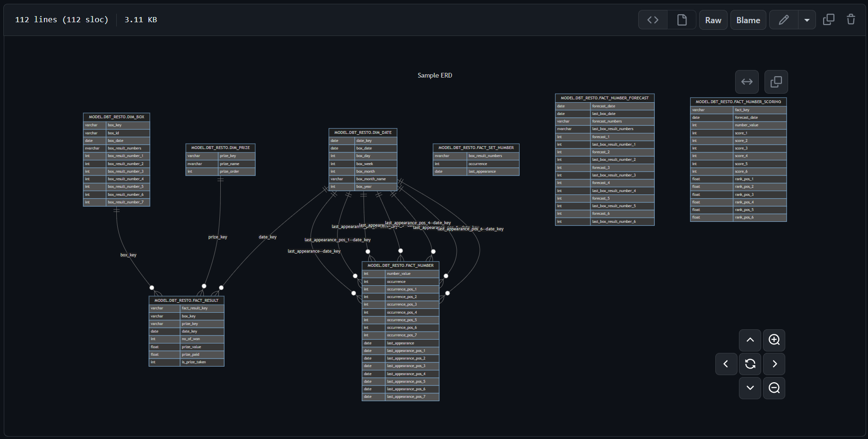This screenshot has width=868, height=439.
Task: Switch to rendered file view icon
Action: [x=682, y=20]
